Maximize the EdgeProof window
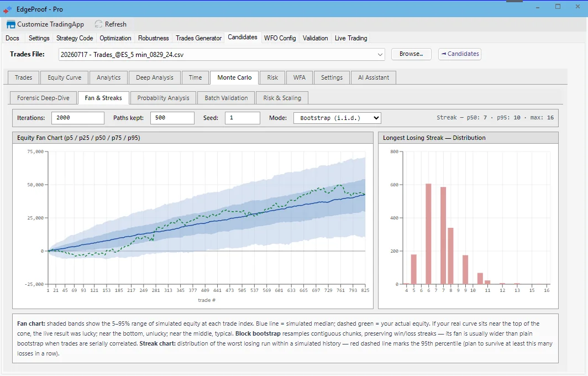The width and height of the screenshot is (588, 376). pyautogui.click(x=558, y=7)
